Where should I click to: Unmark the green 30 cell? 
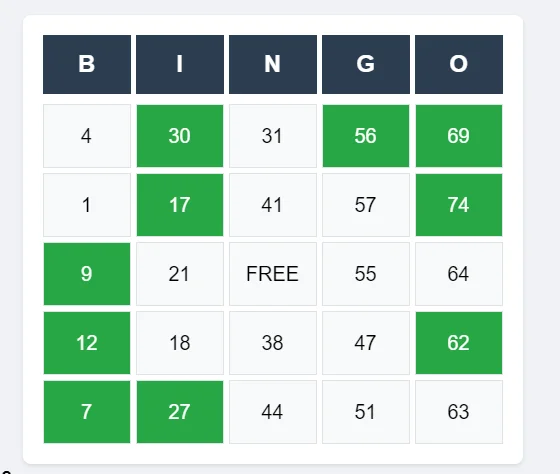180,136
